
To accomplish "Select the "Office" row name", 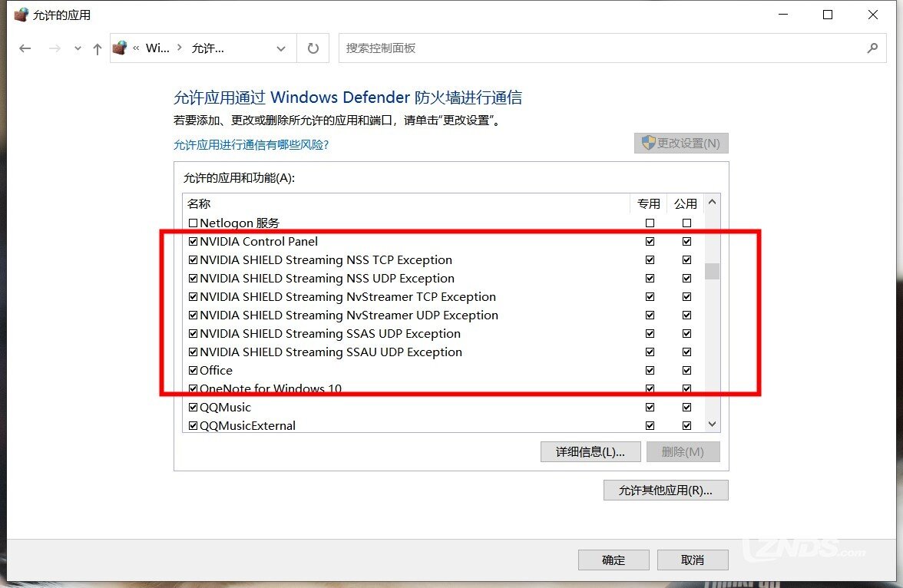I will pyautogui.click(x=216, y=370).
